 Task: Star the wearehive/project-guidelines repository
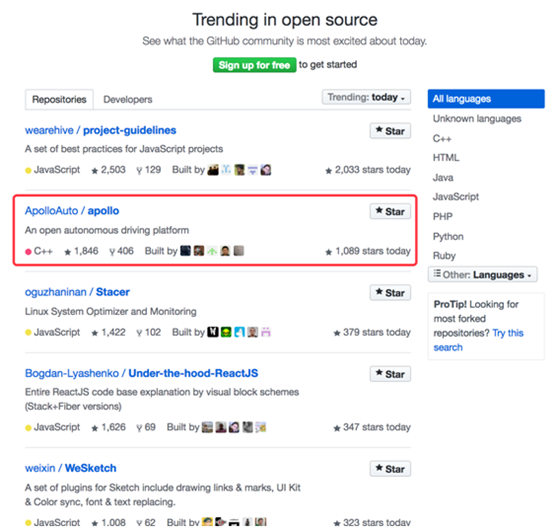[390, 131]
